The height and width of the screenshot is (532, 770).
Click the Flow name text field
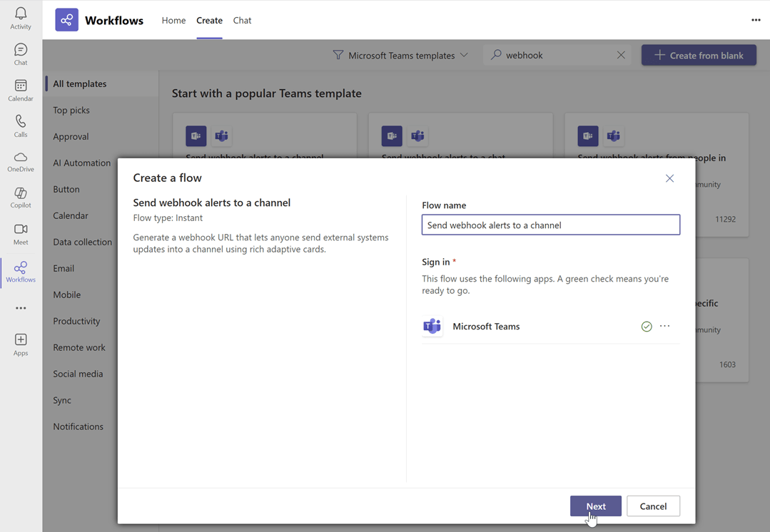coord(550,225)
